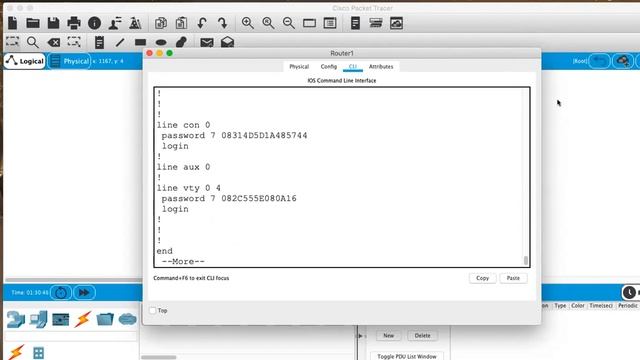Select the Draw Line tool

[120, 42]
